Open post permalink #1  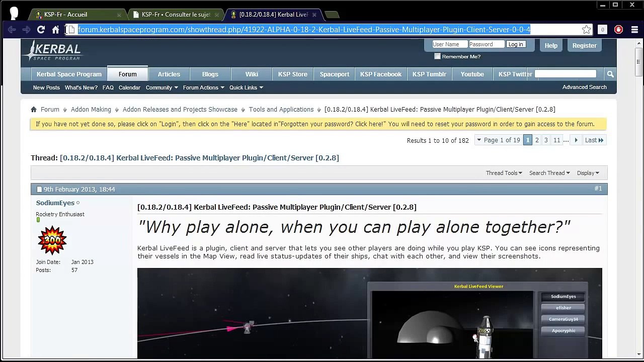(x=598, y=189)
